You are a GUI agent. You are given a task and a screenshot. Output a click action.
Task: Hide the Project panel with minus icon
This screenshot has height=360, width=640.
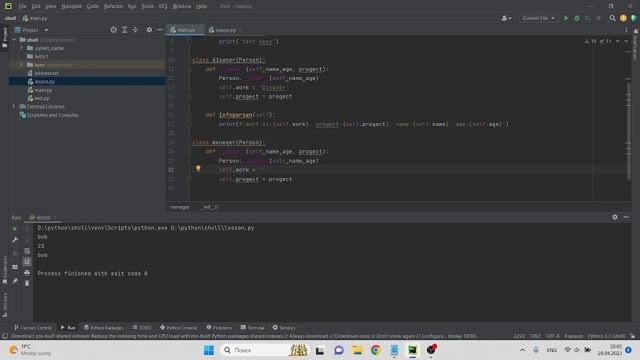coord(160,30)
